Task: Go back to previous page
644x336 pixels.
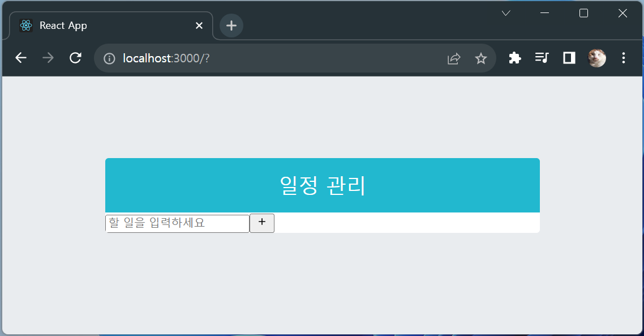Action: 21,58
